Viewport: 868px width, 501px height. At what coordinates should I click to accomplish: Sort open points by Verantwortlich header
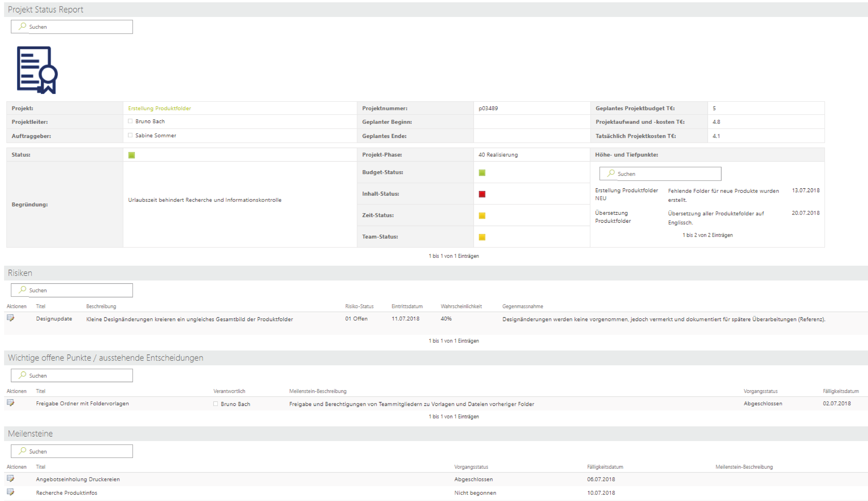[x=229, y=391]
